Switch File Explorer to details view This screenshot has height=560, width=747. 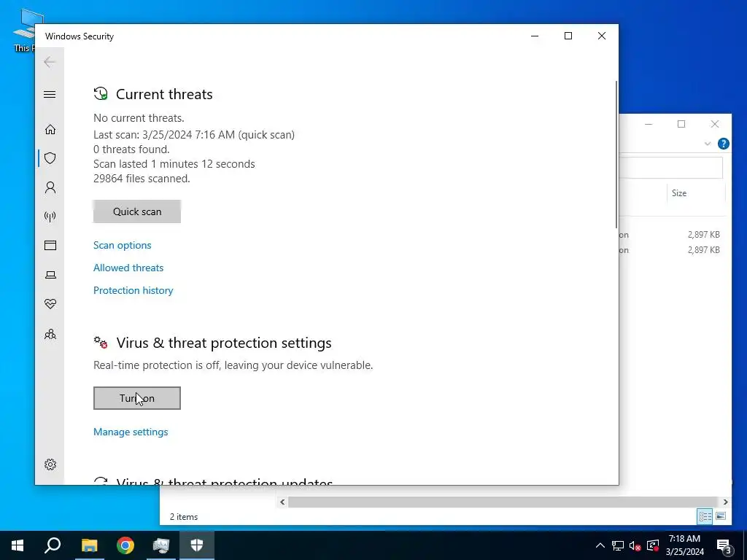pyautogui.click(x=705, y=516)
